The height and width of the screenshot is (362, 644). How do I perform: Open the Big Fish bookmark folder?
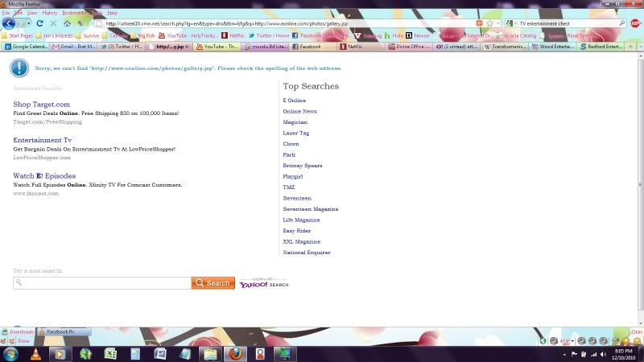click(142, 35)
